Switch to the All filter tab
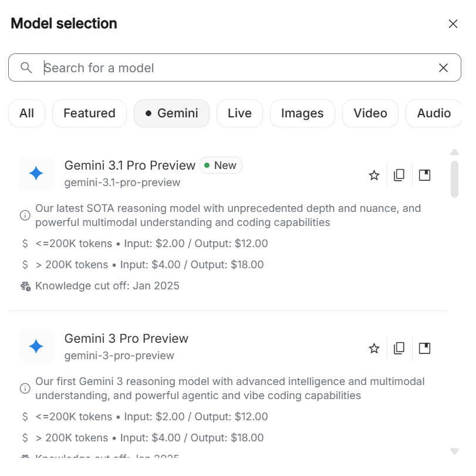The height and width of the screenshot is (476, 476). tap(26, 113)
